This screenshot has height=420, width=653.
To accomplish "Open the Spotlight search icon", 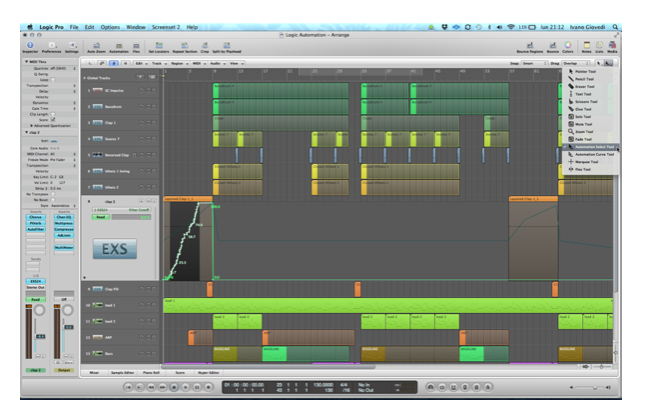I will click(x=615, y=27).
